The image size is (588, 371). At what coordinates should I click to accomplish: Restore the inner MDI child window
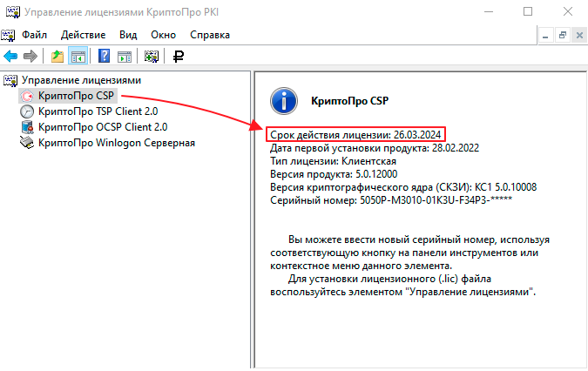tap(563, 35)
